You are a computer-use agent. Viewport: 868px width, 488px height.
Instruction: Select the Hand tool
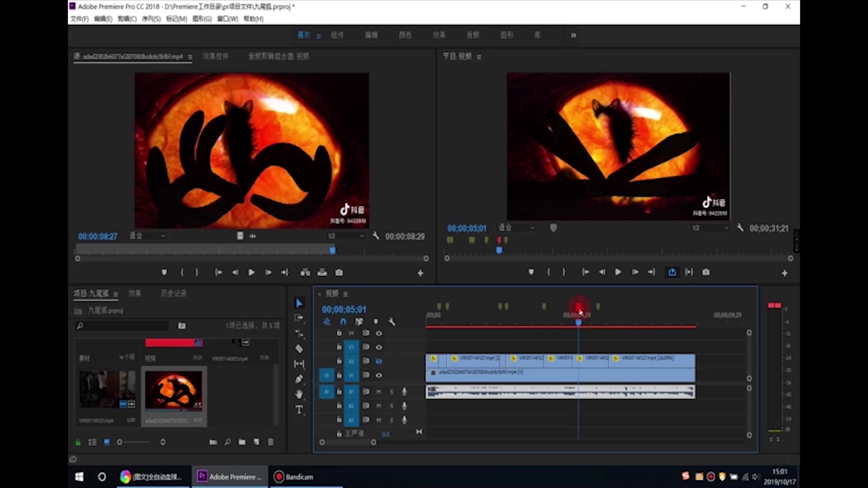(299, 394)
